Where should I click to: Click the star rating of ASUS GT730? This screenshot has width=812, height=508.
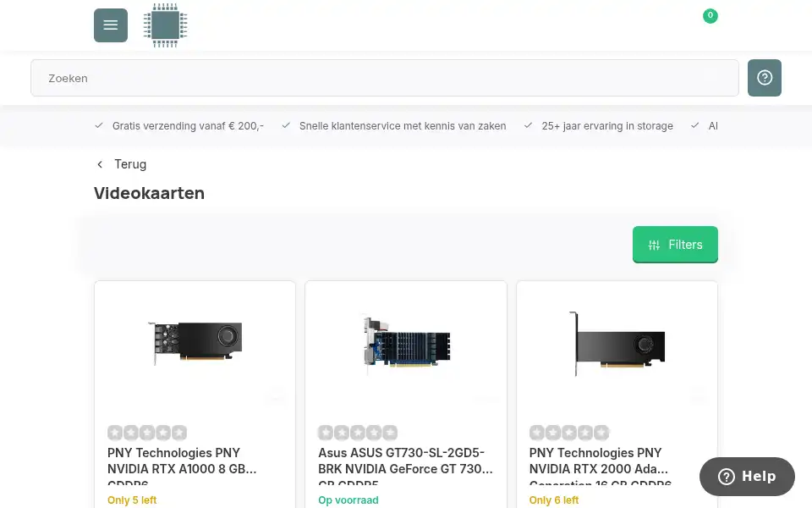358,433
